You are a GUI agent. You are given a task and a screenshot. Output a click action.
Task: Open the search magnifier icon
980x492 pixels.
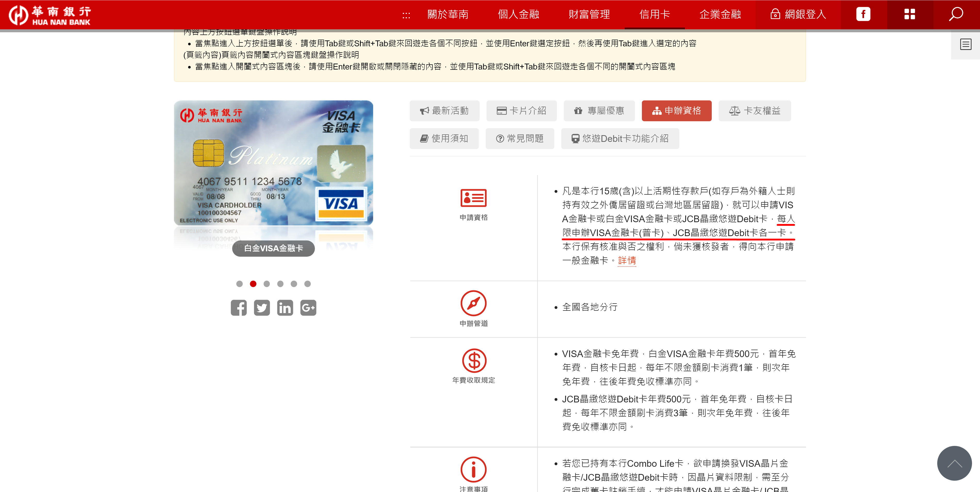click(x=956, y=14)
